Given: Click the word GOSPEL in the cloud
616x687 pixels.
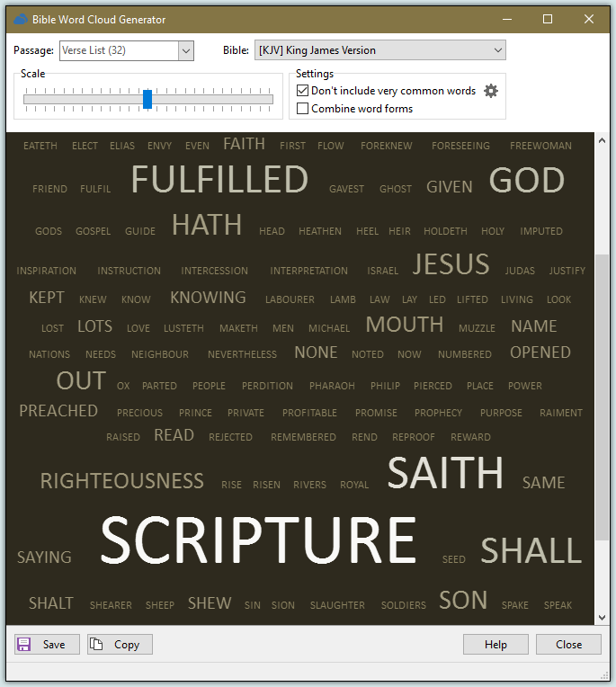Looking at the screenshot, I should tap(94, 231).
